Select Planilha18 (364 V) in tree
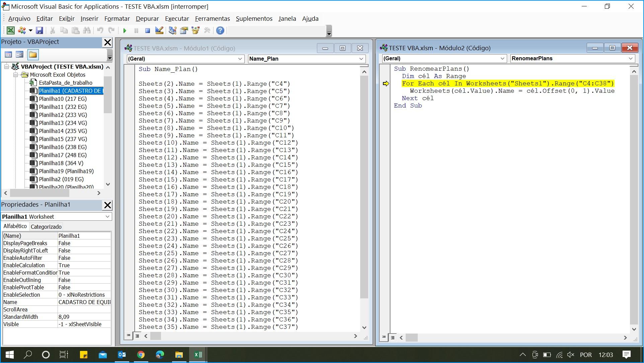The width and height of the screenshot is (644, 363). click(x=61, y=163)
